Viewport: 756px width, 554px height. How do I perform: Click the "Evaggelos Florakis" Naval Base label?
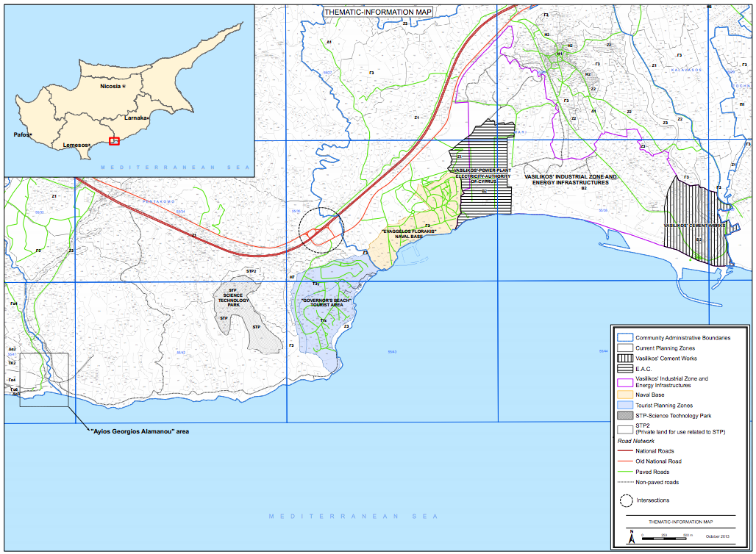click(409, 234)
